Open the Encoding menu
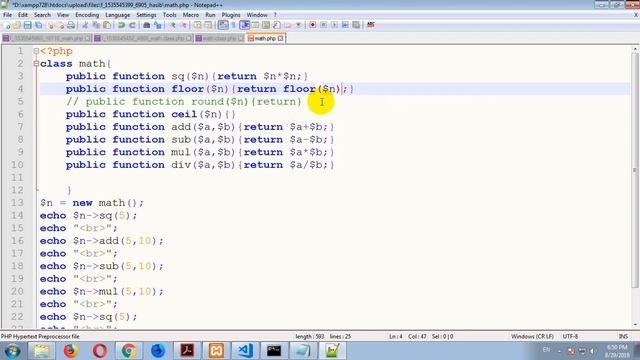 (87, 15)
